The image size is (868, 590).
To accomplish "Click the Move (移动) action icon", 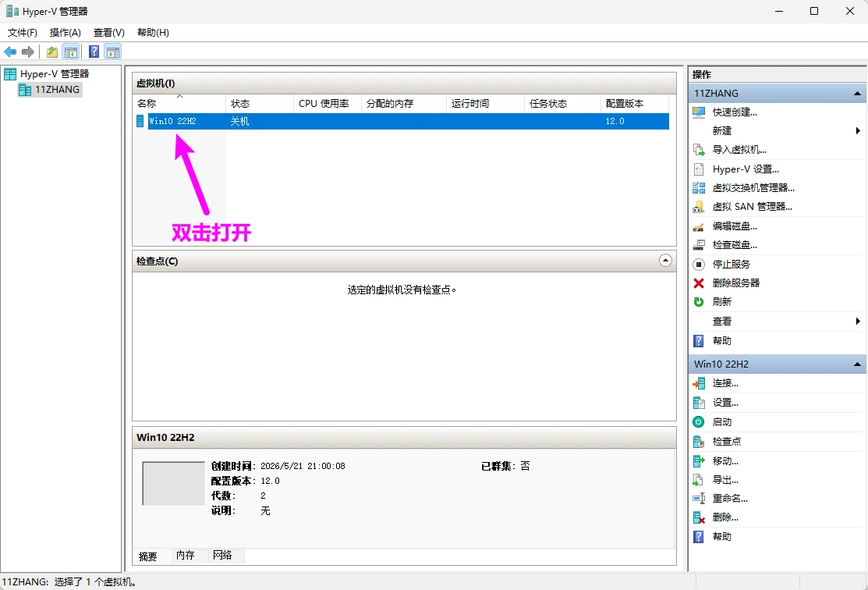I will click(699, 461).
